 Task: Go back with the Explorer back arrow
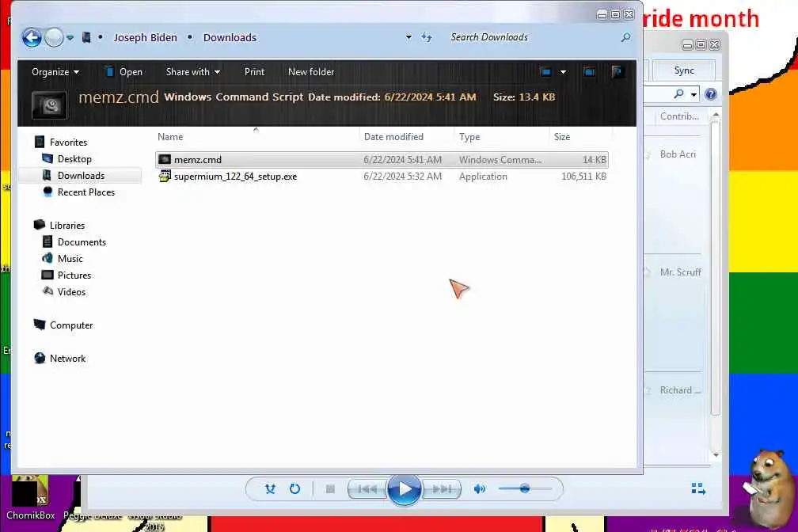32,38
